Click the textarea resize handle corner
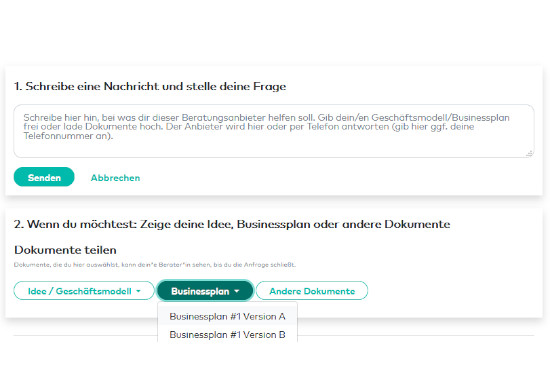550x365 pixels. [x=530, y=154]
